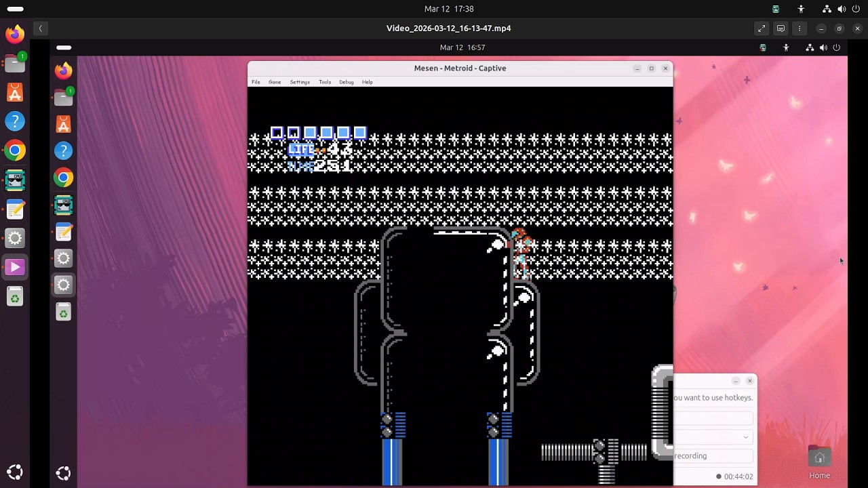Click the screen icon beside the fullscreen button

(x=781, y=28)
